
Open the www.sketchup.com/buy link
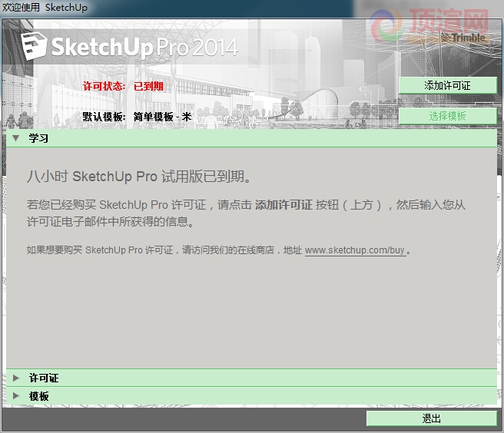click(355, 250)
